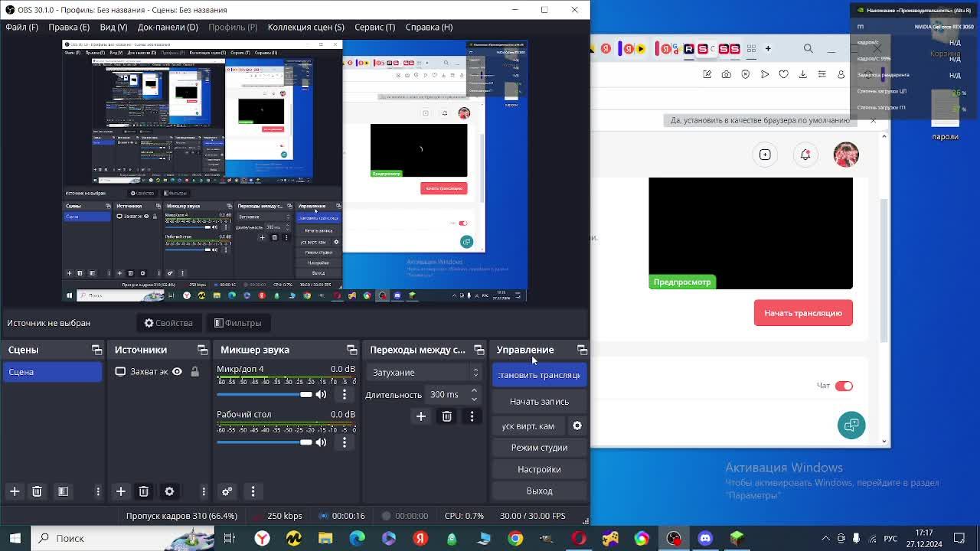Viewport: 980px width, 551px height.
Task: Open the Сцены panel three-dot menu
Action: click(98, 491)
